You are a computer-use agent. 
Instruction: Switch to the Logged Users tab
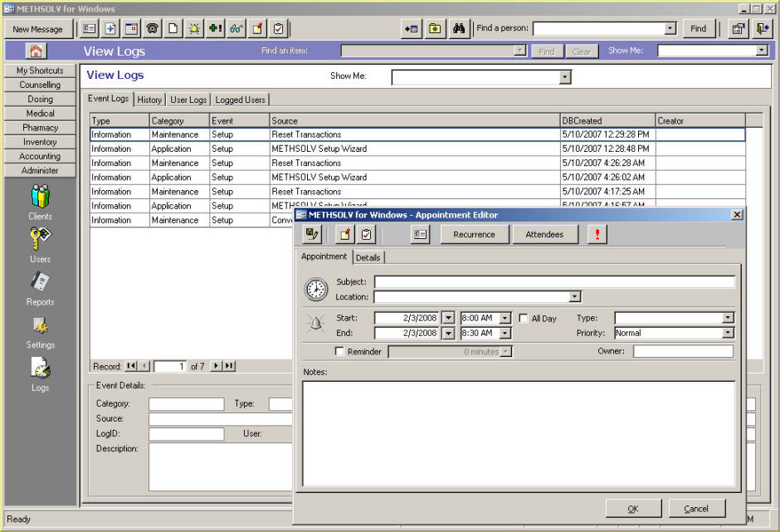click(x=240, y=100)
